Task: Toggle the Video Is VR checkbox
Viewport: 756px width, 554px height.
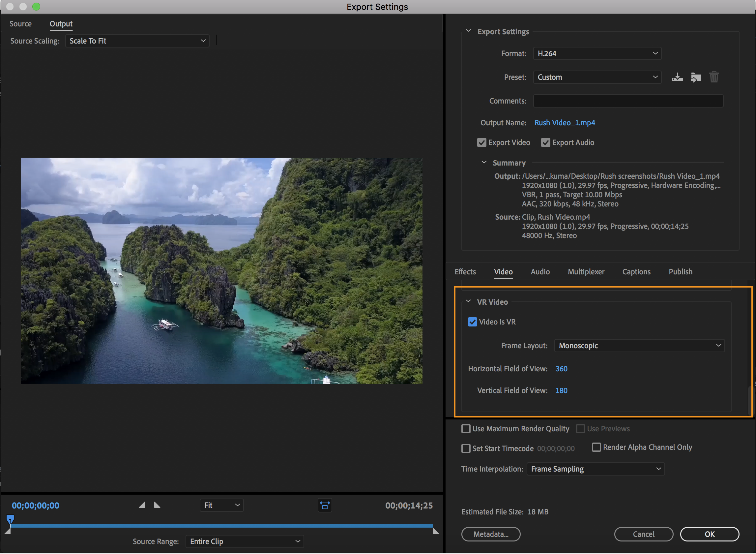Action: (473, 322)
